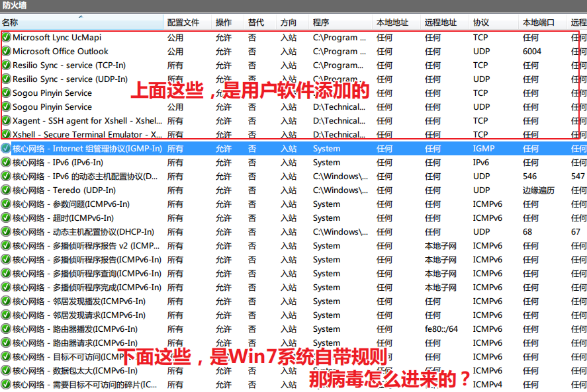
Task: Click the check icon of Xshell Secure Terminal Emulator rule
Action: 7,134
